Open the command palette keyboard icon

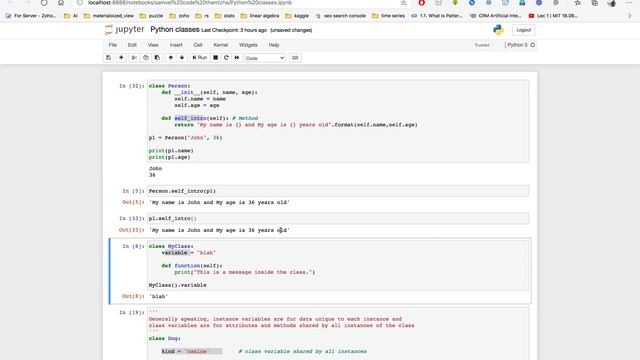click(295, 58)
